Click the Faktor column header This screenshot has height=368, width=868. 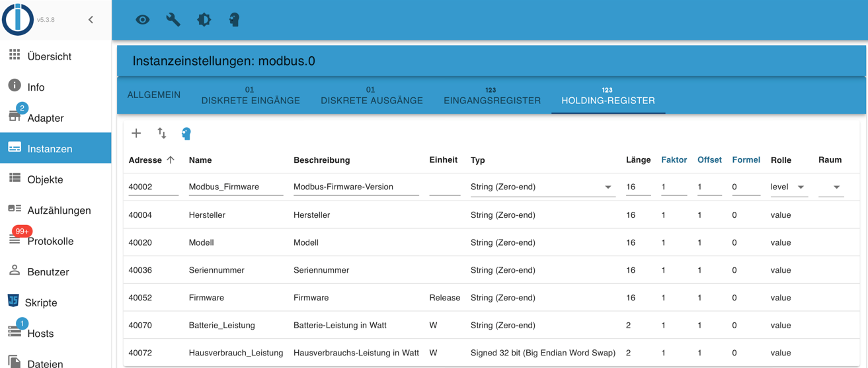(x=674, y=160)
